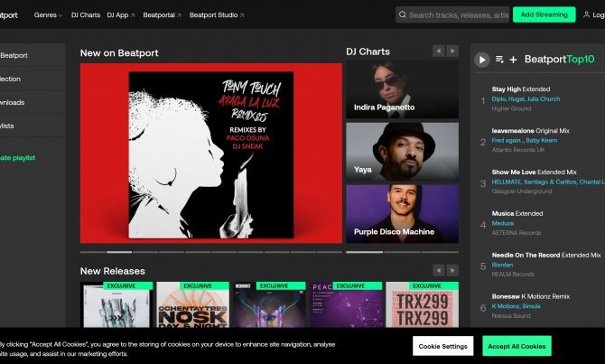Click the user login icon

(x=586, y=14)
